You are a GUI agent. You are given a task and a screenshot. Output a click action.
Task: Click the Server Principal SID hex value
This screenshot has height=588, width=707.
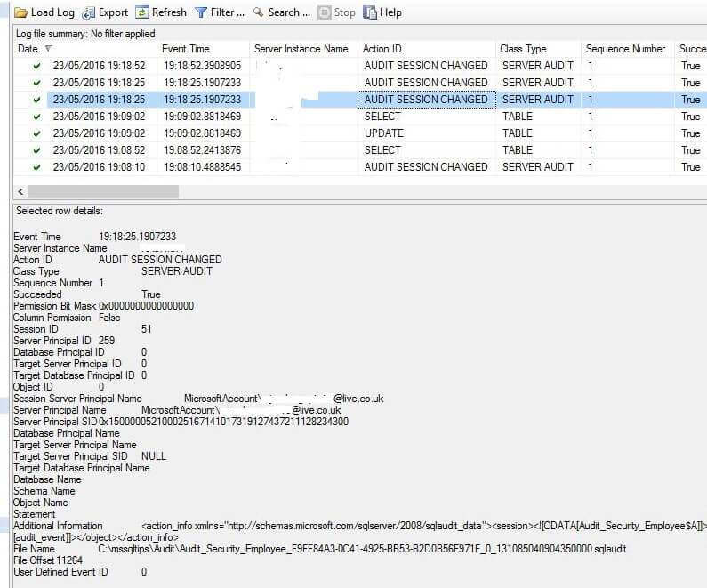[x=223, y=422]
